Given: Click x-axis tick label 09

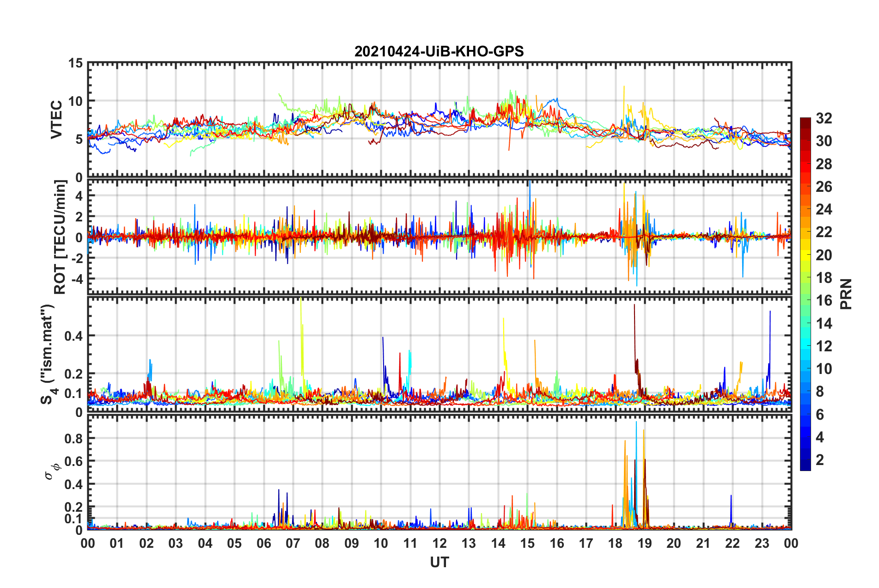Looking at the screenshot, I should pyautogui.click(x=351, y=543).
